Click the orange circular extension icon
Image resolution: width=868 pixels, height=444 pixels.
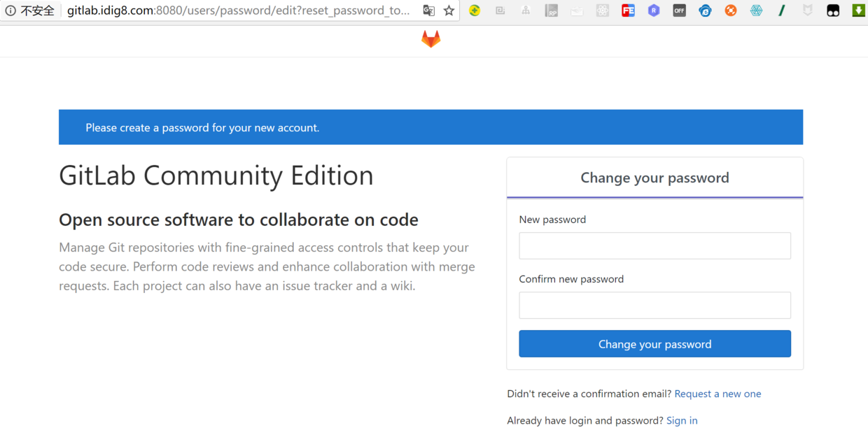[730, 10]
